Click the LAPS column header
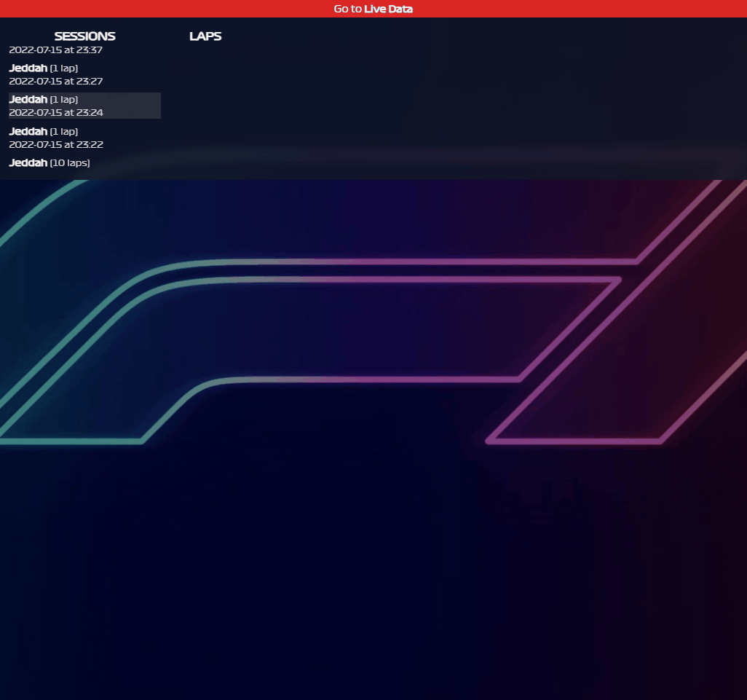Image resolution: width=747 pixels, height=700 pixels. [205, 36]
